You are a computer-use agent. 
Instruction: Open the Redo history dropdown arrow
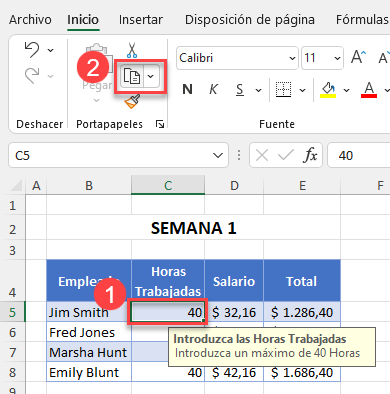50,76
